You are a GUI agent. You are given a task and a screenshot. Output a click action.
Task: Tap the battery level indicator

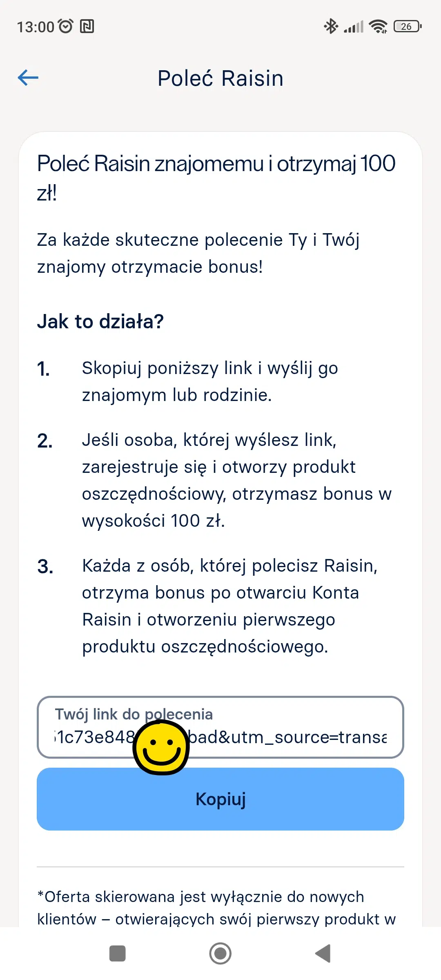click(x=407, y=27)
